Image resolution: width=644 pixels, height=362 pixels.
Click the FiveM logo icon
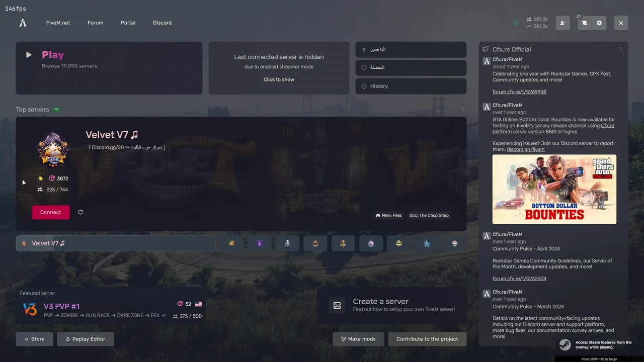(x=23, y=23)
